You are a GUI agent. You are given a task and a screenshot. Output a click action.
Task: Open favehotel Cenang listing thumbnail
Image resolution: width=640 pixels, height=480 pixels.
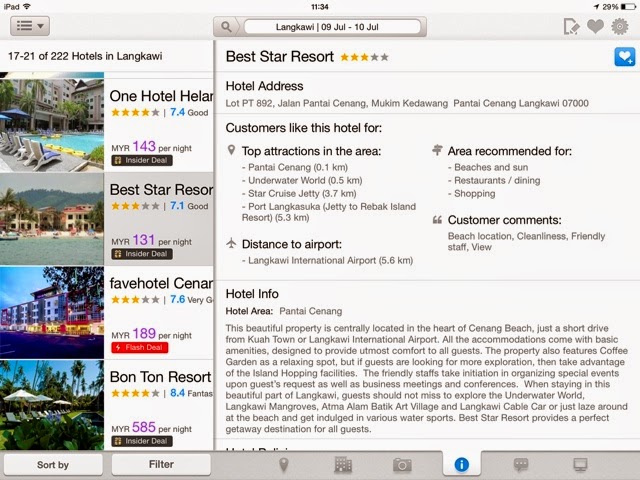(52, 313)
